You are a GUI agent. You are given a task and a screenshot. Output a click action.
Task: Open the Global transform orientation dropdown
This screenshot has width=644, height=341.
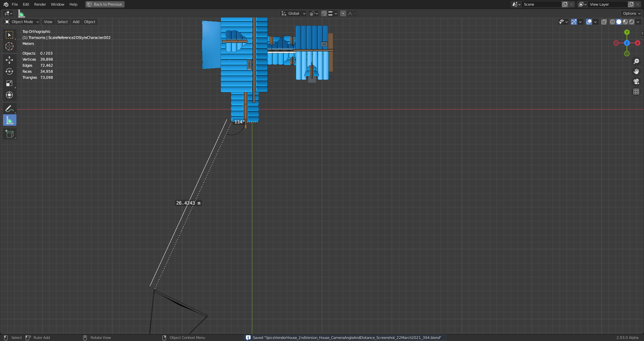coord(293,13)
